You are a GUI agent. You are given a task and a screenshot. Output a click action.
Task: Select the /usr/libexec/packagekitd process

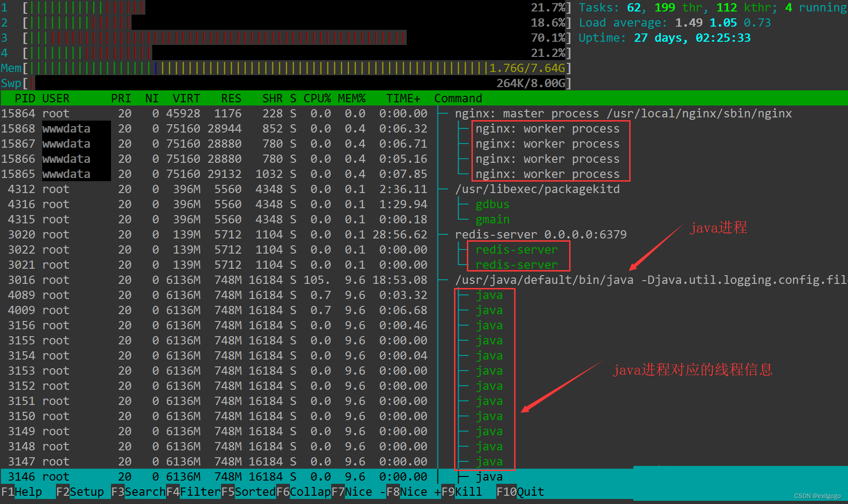pyautogui.click(x=424, y=189)
